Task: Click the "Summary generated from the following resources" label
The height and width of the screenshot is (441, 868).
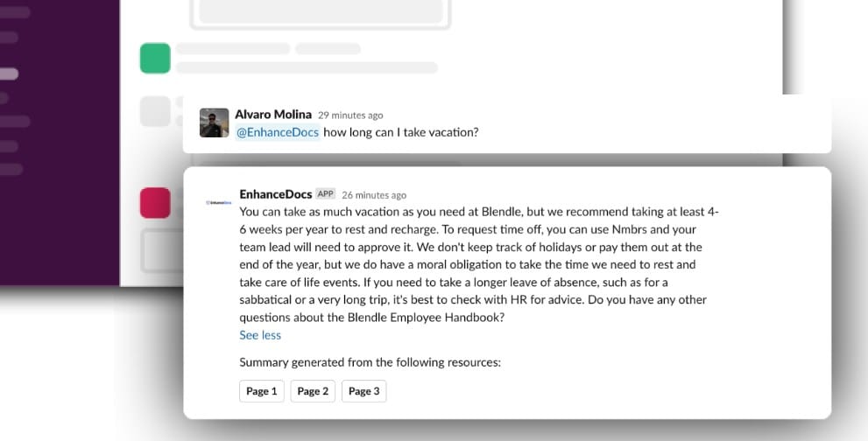Action: [x=370, y=362]
